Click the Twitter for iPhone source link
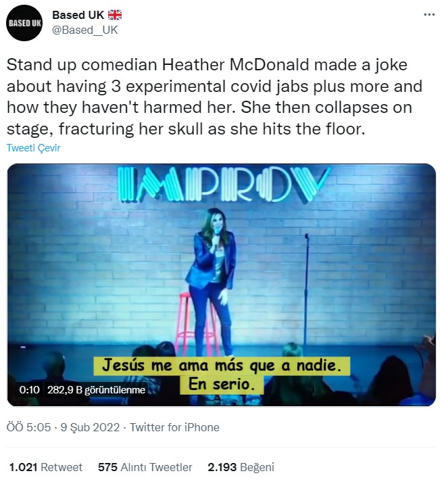 (x=174, y=427)
